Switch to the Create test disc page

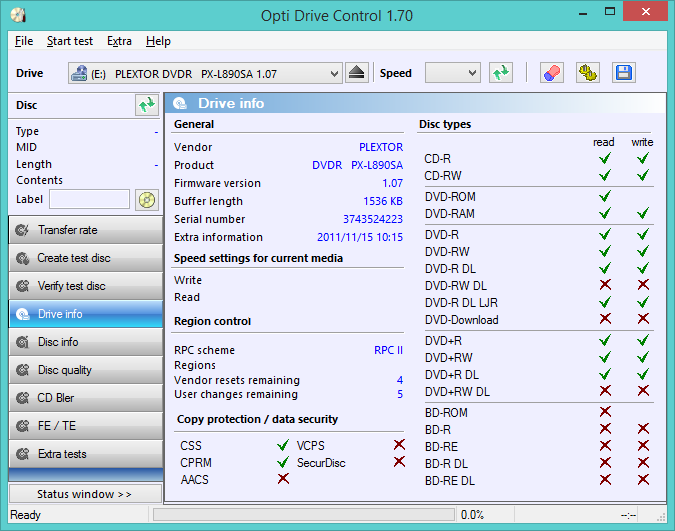[86, 258]
